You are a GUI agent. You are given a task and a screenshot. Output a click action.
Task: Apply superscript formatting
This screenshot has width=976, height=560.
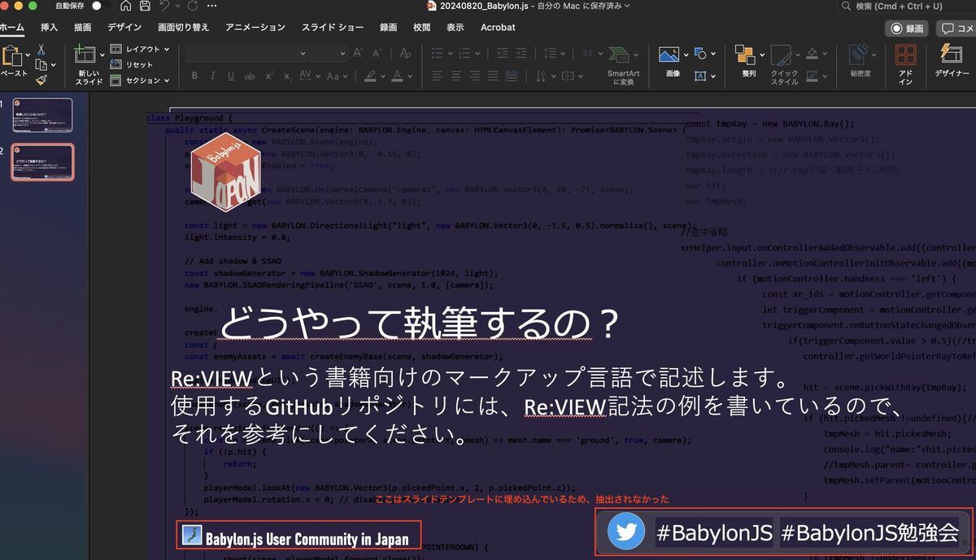(x=269, y=76)
